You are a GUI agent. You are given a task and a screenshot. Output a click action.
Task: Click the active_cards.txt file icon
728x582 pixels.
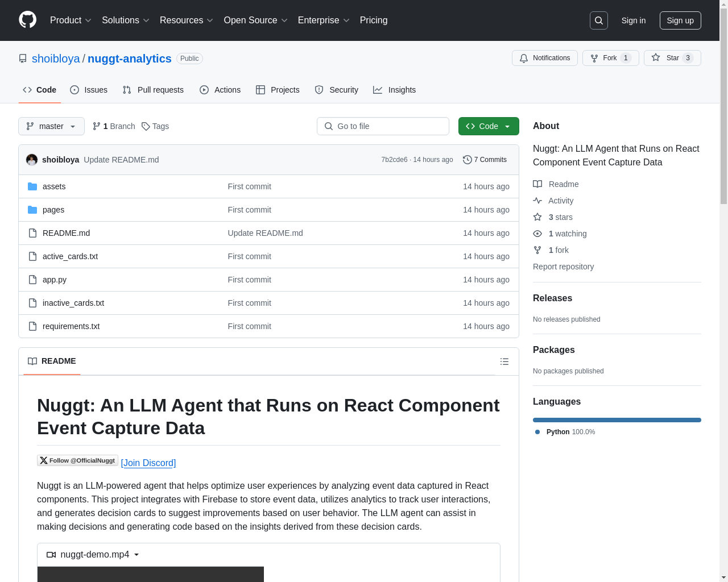pyautogui.click(x=32, y=256)
